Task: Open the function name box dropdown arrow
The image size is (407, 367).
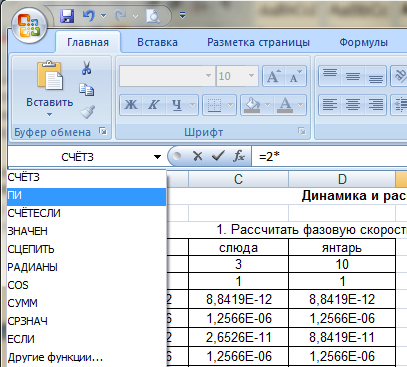Action: point(157,157)
